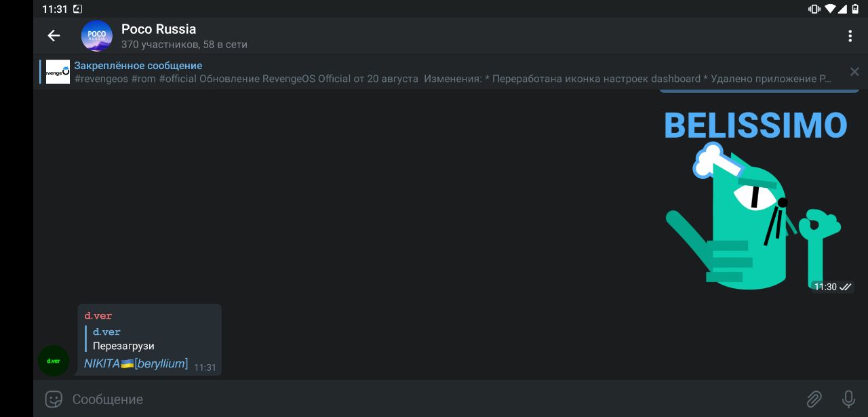Open the sticker and emoji panel
Image resolution: width=868 pixels, height=417 pixels.
pos(54,399)
